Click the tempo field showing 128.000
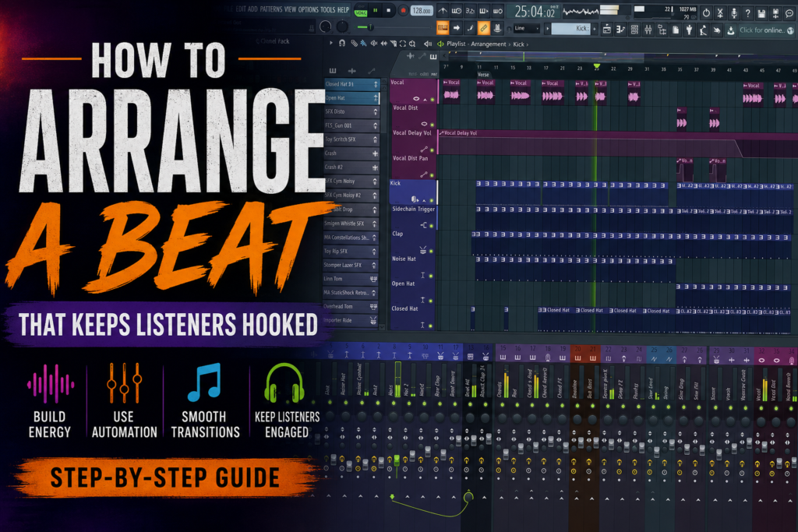This screenshot has height=532, width=798. point(422,11)
